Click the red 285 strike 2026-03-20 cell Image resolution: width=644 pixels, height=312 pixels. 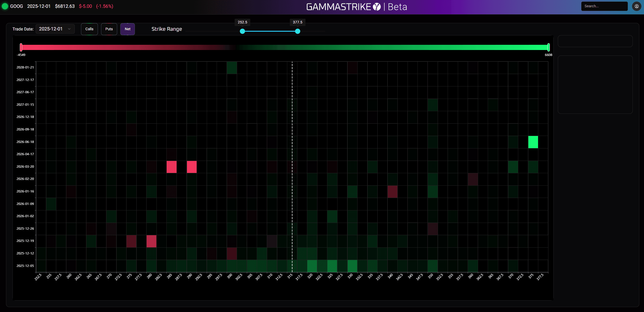coord(172,167)
